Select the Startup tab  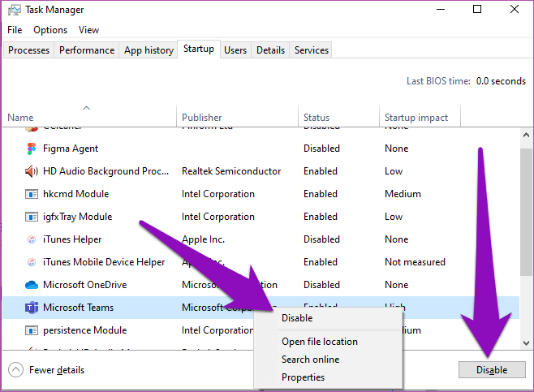pos(199,49)
